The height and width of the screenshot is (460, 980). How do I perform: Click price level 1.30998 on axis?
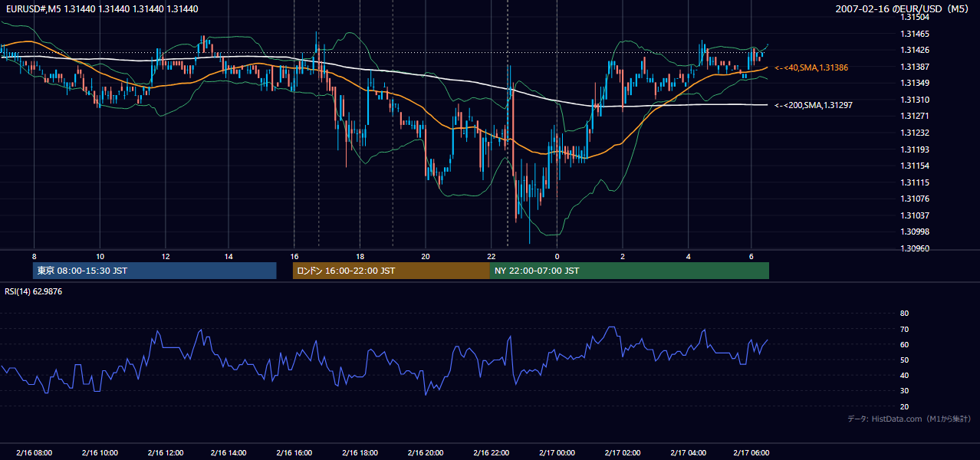pos(913,232)
